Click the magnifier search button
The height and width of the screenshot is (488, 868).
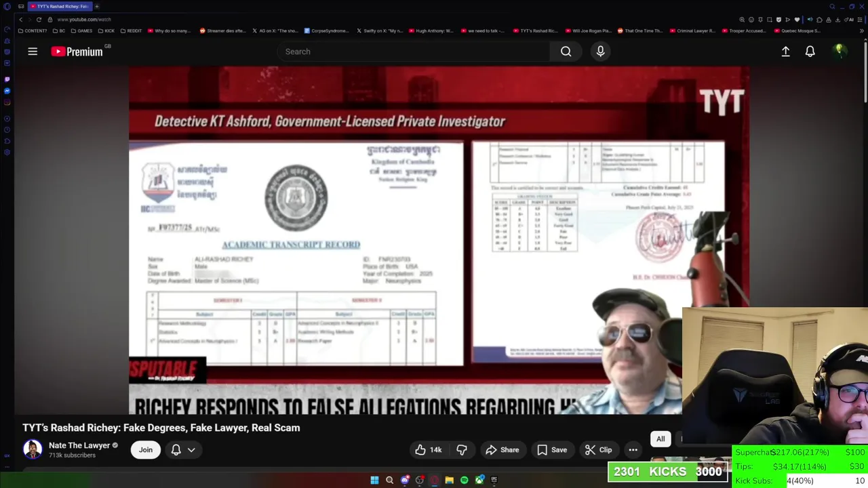pyautogui.click(x=566, y=52)
